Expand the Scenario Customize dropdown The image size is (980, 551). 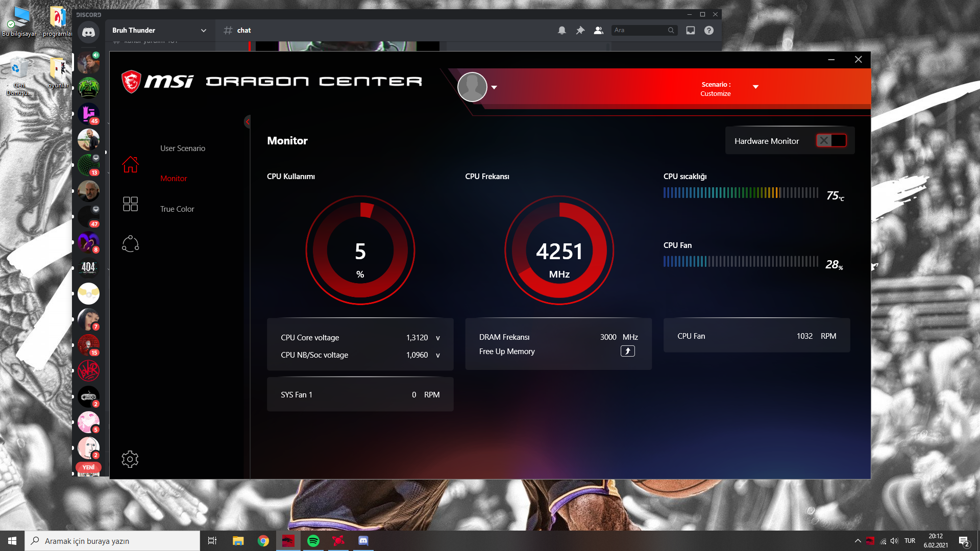coord(756,87)
